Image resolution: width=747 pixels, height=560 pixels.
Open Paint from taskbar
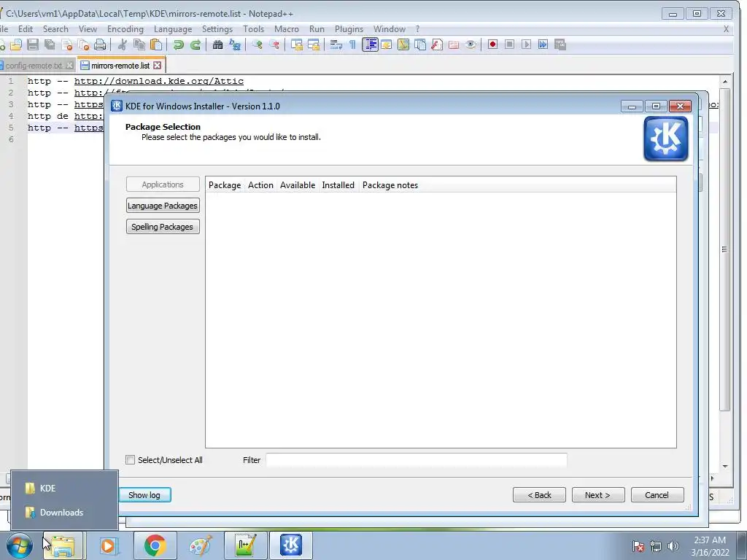point(201,545)
